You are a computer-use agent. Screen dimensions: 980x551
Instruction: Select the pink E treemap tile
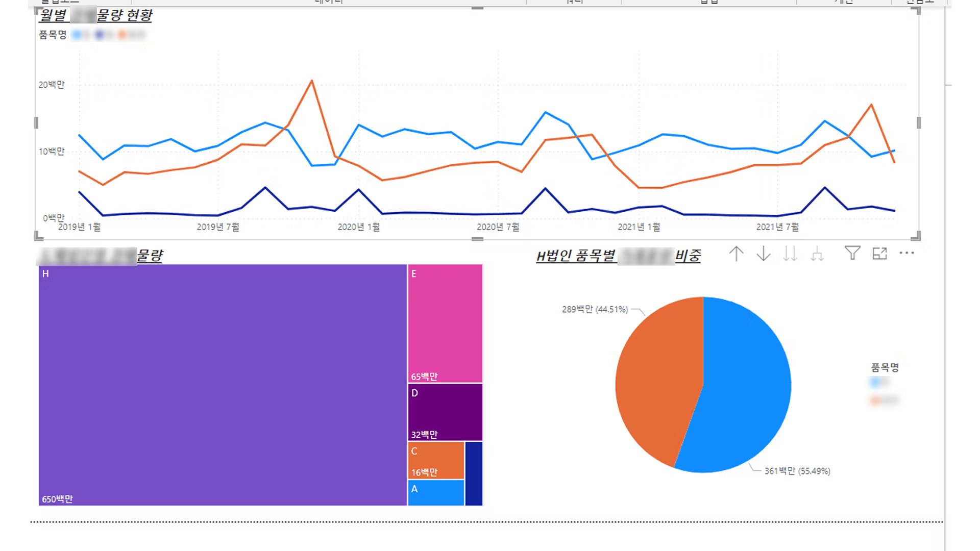tap(445, 323)
